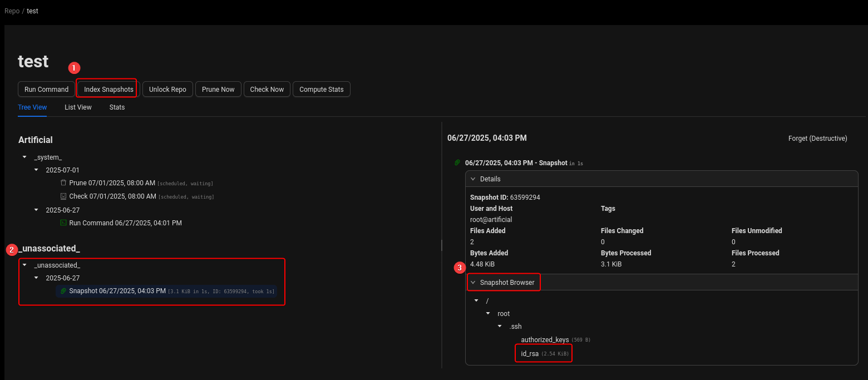Screen dimensions: 868x380
Task: Click the paperclip icon on the tree Snapshot entry
Action: click(x=63, y=291)
